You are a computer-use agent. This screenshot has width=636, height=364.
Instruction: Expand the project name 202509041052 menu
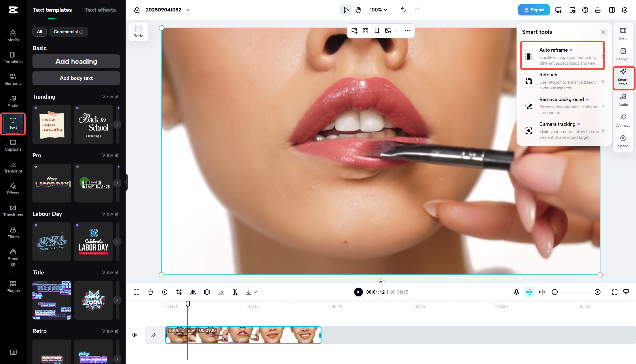(x=188, y=10)
